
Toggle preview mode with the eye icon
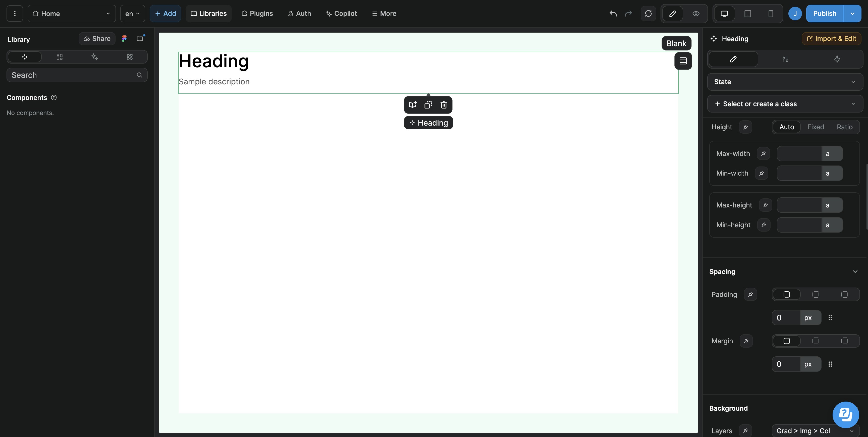696,14
